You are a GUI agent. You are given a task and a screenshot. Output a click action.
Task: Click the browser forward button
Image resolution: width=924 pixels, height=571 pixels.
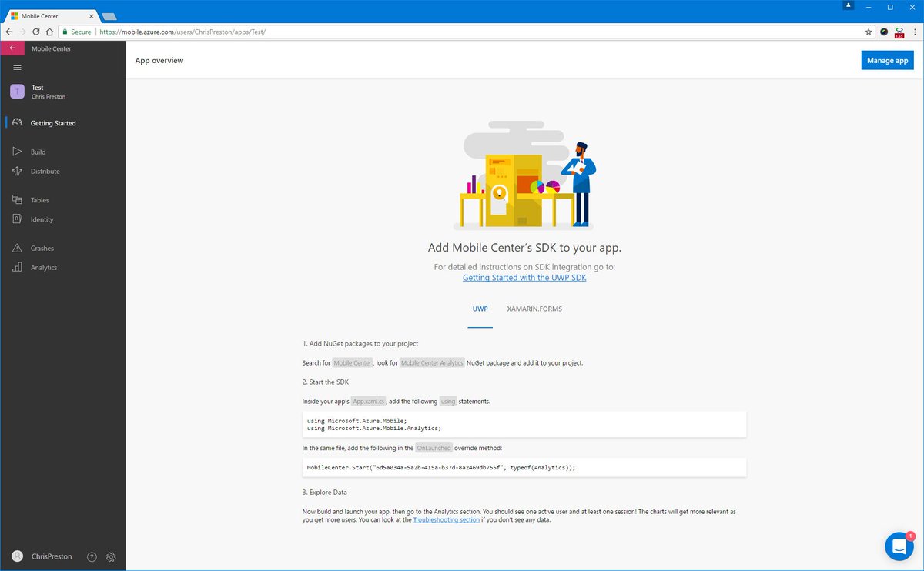pyautogui.click(x=22, y=32)
